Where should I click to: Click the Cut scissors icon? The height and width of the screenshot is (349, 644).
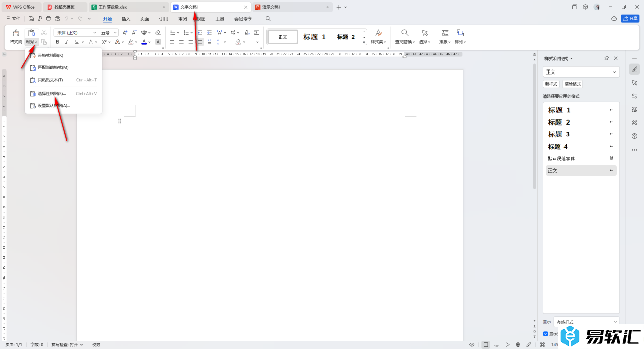coord(44,32)
